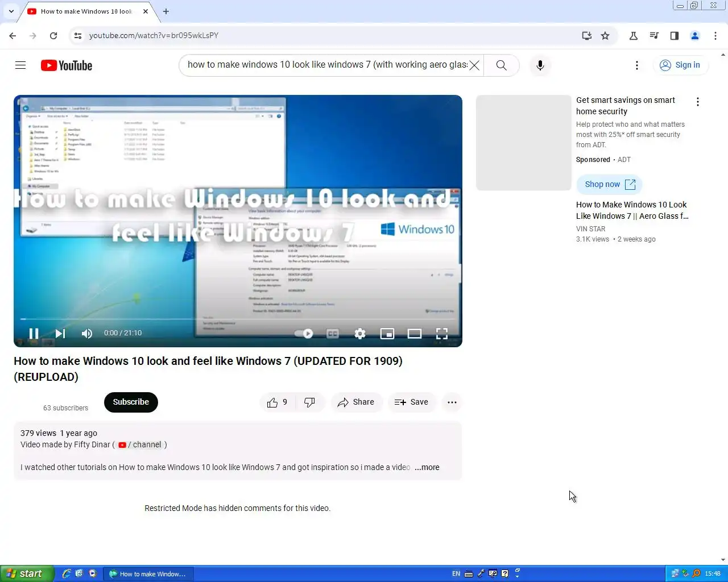This screenshot has height=582, width=728.
Task: Enter full screen mode
Action: pos(442,334)
